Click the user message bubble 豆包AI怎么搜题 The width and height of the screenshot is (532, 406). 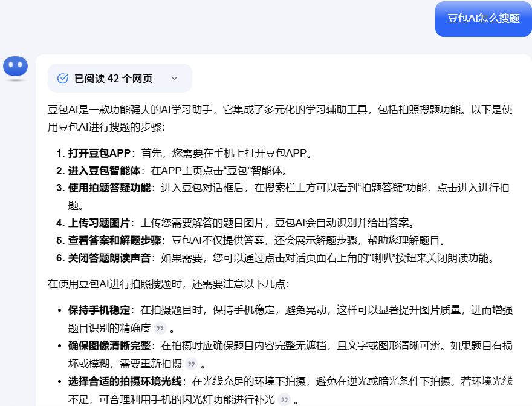484,18
